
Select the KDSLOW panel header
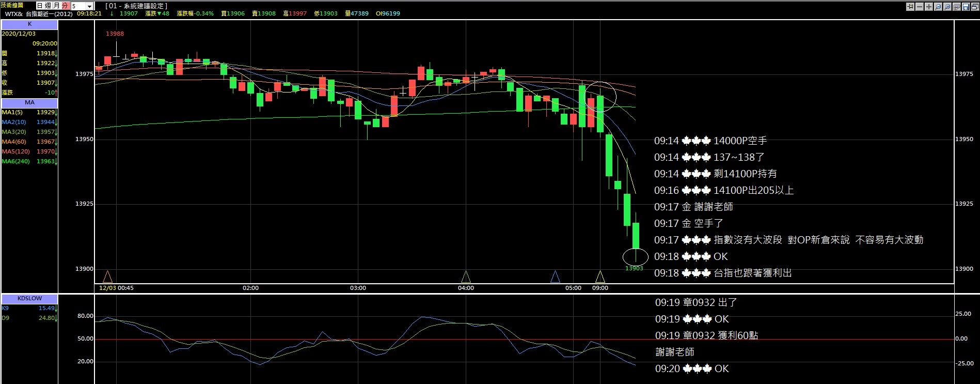click(x=29, y=298)
